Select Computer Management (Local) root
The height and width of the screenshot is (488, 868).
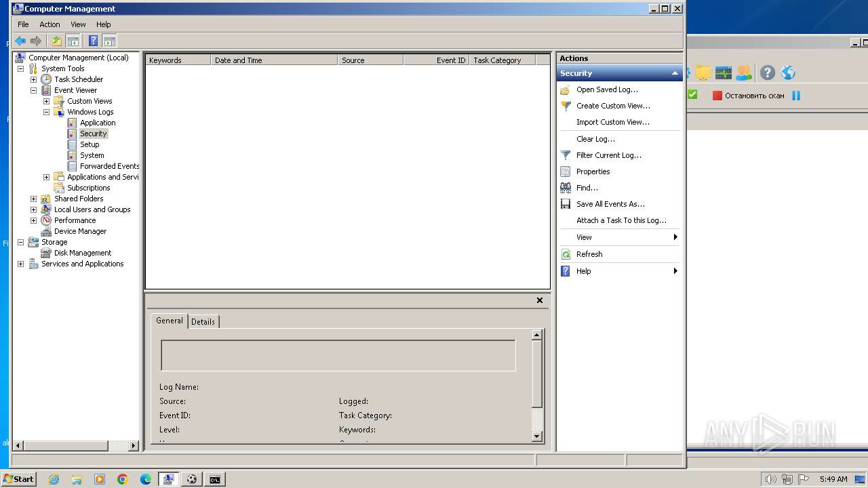78,58
